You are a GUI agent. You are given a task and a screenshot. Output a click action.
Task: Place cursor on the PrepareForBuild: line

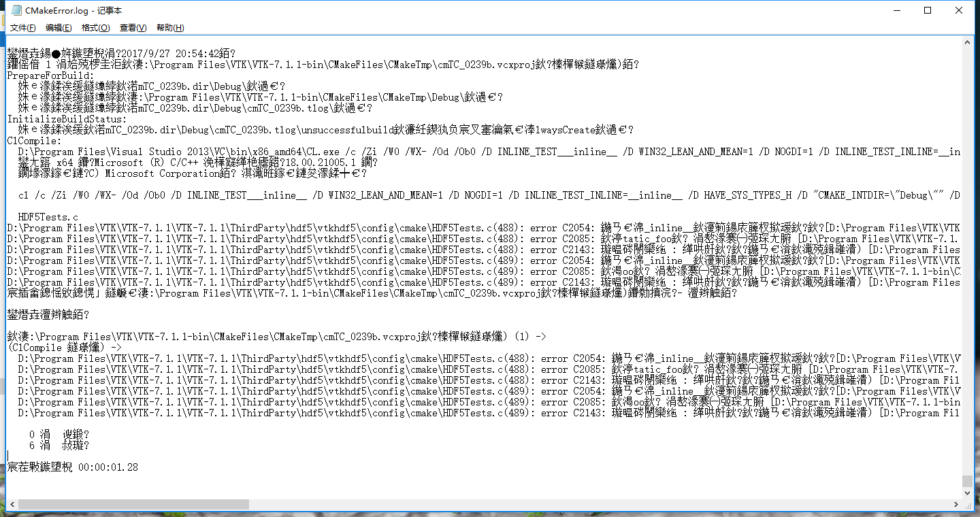tap(51, 76)
